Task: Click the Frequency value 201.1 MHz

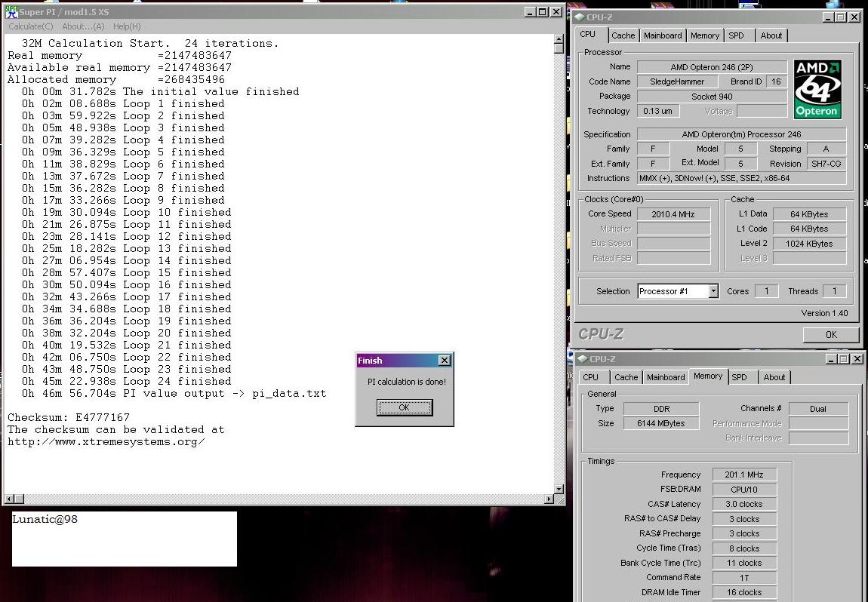Action: click(744, 475)
